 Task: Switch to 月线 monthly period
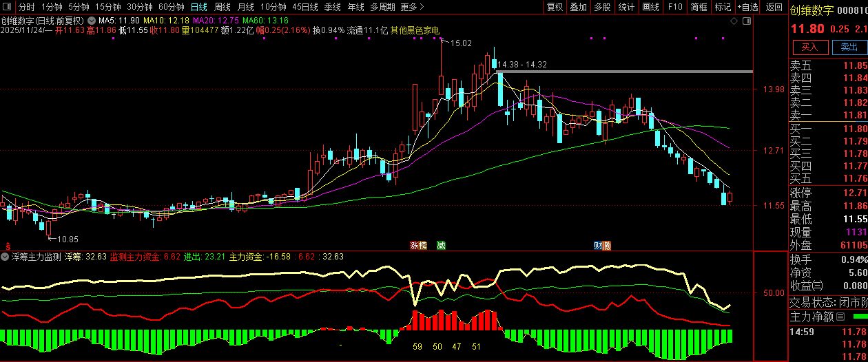pos(246,7)
